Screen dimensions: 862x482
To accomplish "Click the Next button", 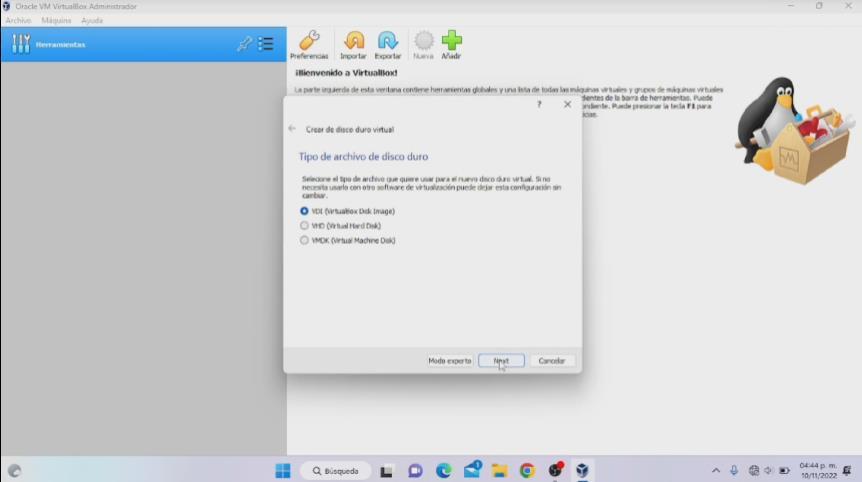I will (501, 361).
